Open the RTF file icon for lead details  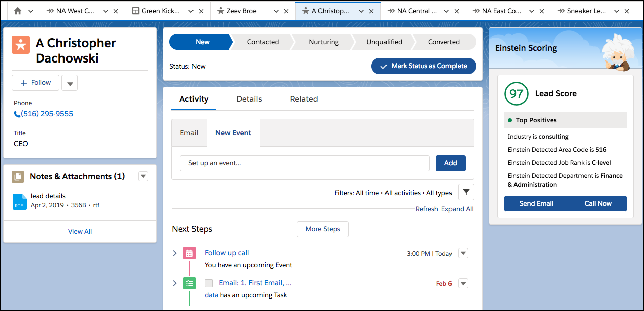tap(19, 201)
